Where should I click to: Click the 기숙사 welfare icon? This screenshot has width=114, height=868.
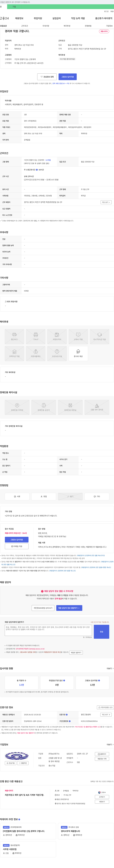[36, 337]
